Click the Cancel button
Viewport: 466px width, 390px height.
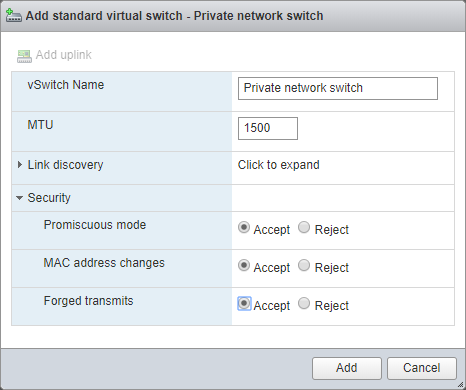click(422, 368)
